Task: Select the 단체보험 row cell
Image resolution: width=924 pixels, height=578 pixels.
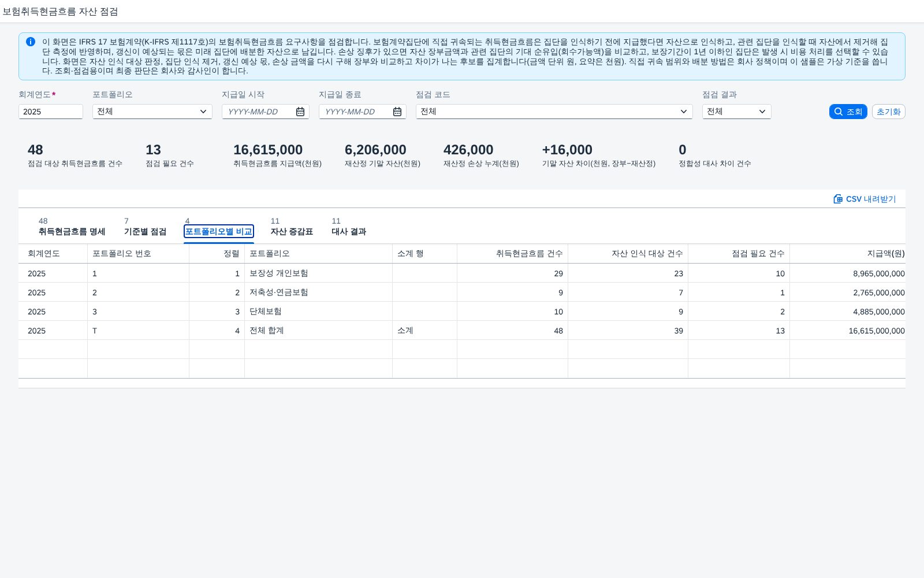Action: 319,312
